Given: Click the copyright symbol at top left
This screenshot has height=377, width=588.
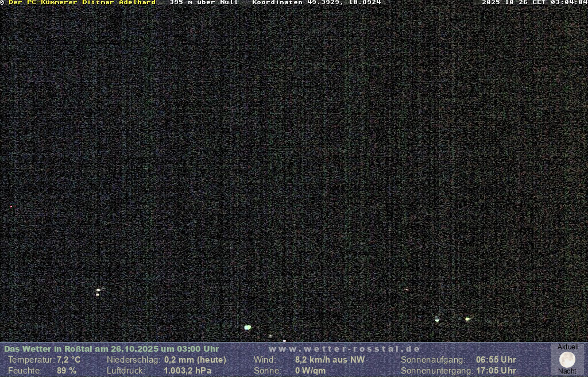Looking at the screenshot, I should [x=2, y=2].
